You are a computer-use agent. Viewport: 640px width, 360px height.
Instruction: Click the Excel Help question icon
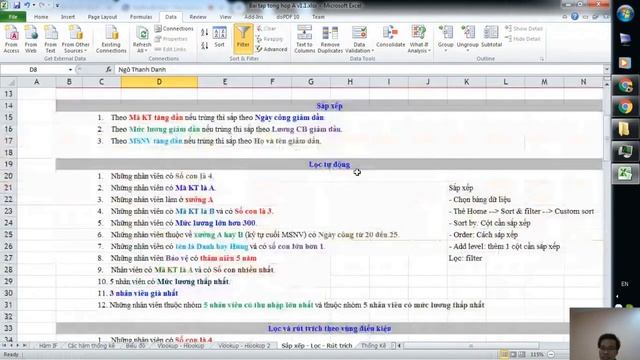(575, 17)
